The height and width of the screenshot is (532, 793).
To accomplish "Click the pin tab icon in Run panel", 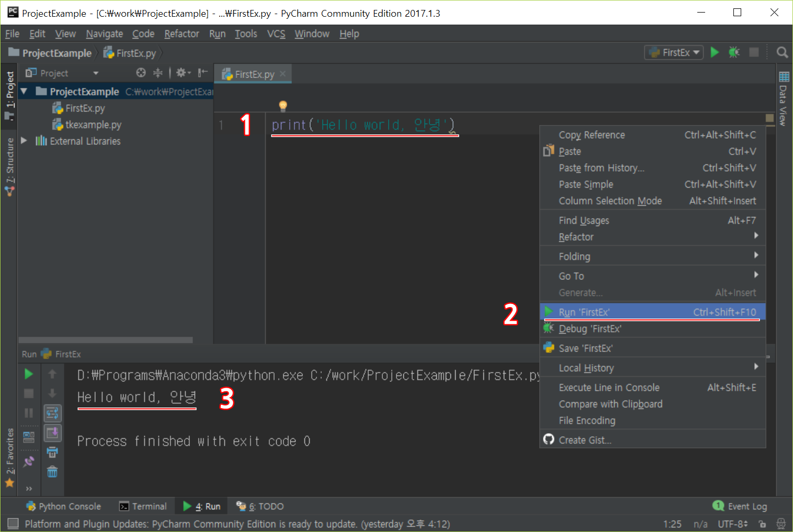I will pos(29,461).
